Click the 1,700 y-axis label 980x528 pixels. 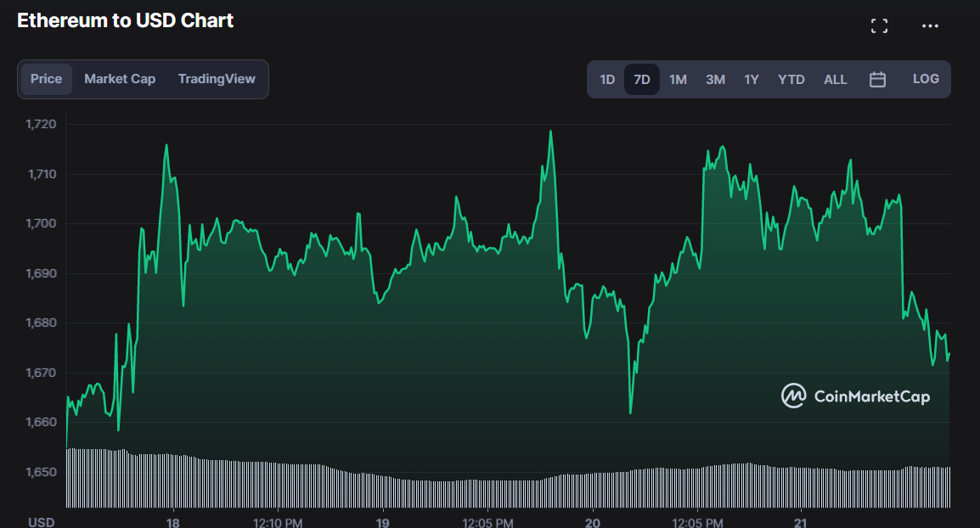42,223
